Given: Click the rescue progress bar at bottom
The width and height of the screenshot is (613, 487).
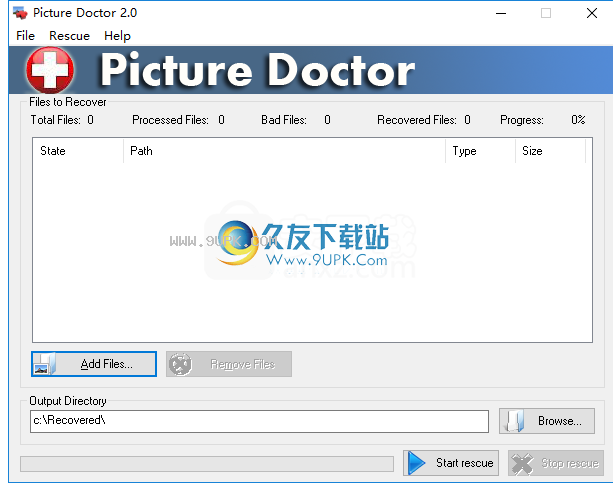Looking at the screenshot, I should point(207,464).
